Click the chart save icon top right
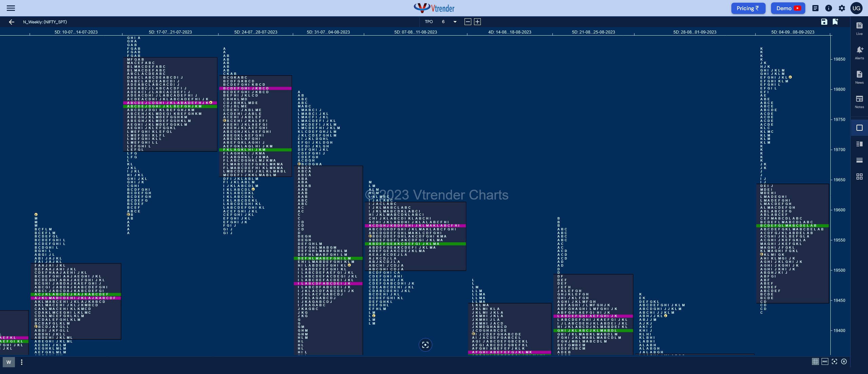Screen dimensions: 868x374 825,22
